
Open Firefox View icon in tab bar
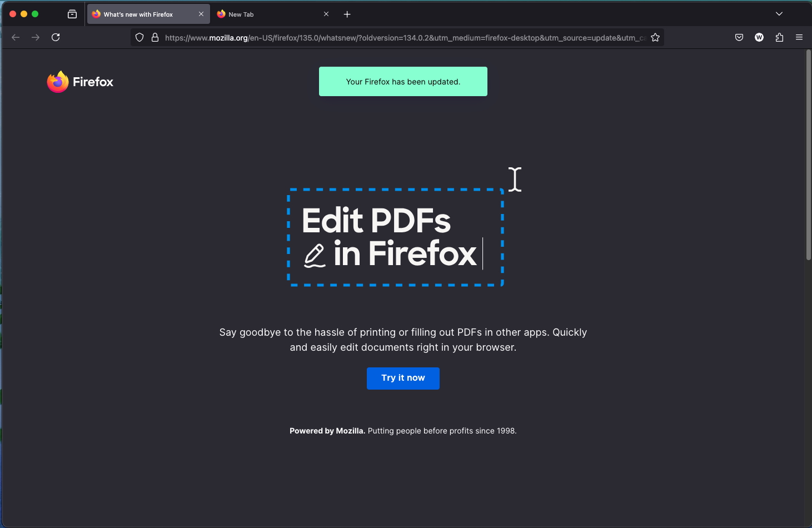72,14
